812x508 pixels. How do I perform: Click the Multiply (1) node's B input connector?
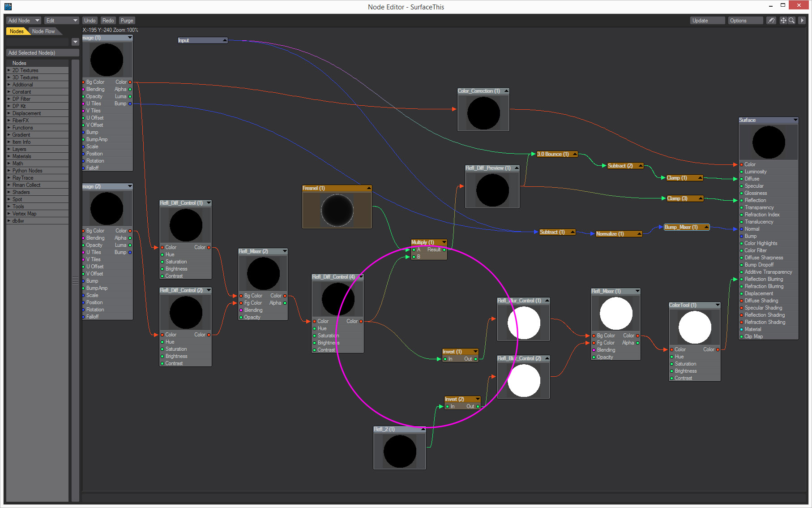point(414,257)
